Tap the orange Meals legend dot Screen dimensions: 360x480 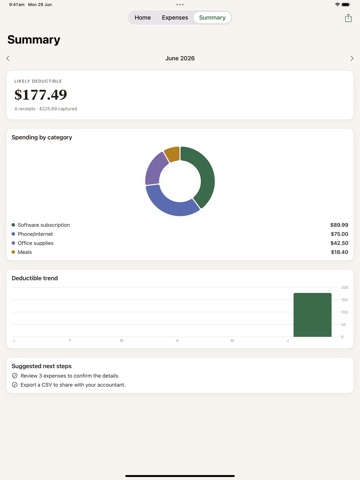13,252
